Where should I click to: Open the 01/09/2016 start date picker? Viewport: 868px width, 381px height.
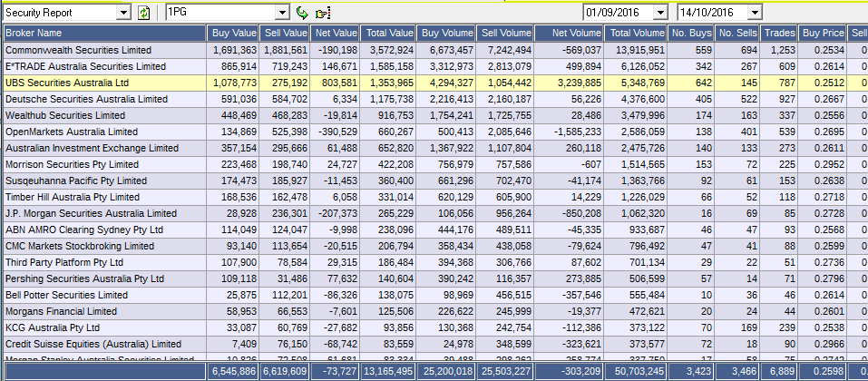pyautogui.click(x=660, y=12)
